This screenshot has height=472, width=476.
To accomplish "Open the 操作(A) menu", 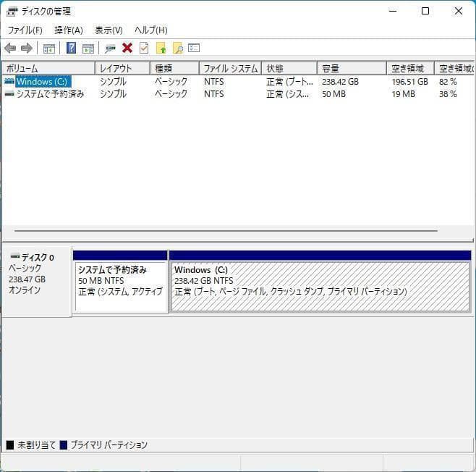I will [69, 30].
